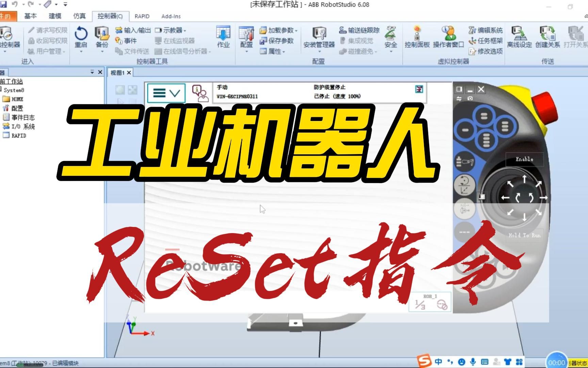
Task: Open customize quick access toolbar dropdown
Action: coord(65,4)
